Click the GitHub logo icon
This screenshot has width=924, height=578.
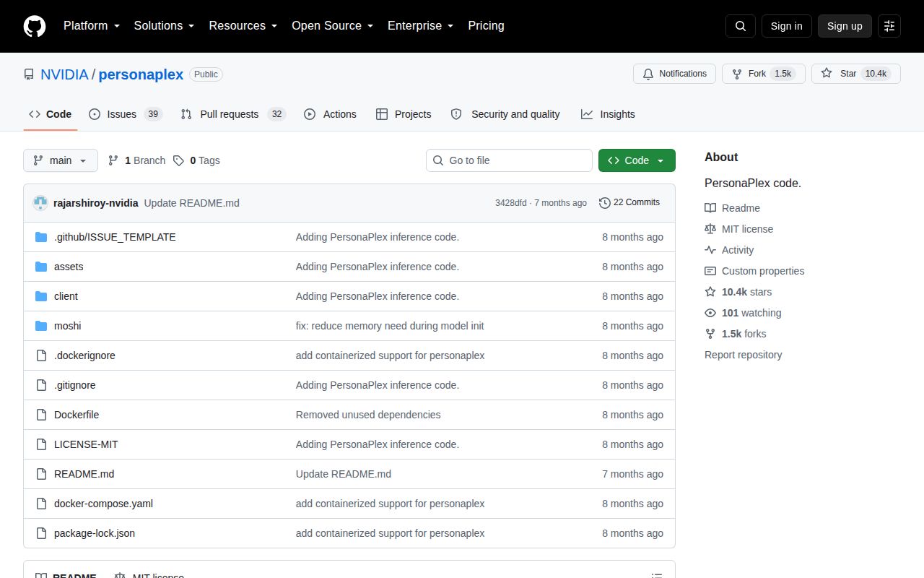pyautogui.click(x=35, y=26)
